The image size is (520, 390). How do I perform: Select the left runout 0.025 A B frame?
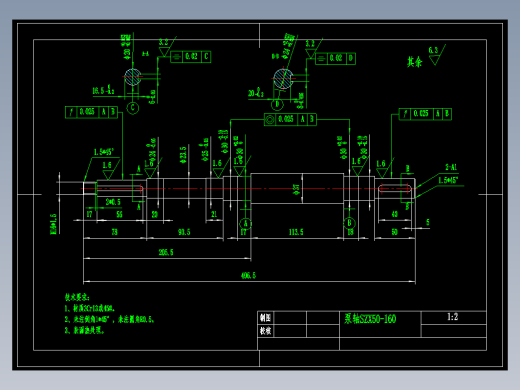[92, 112]
